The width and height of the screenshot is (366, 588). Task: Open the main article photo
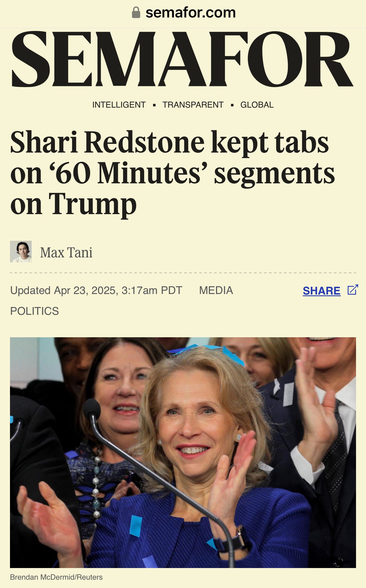coord(183,453)
